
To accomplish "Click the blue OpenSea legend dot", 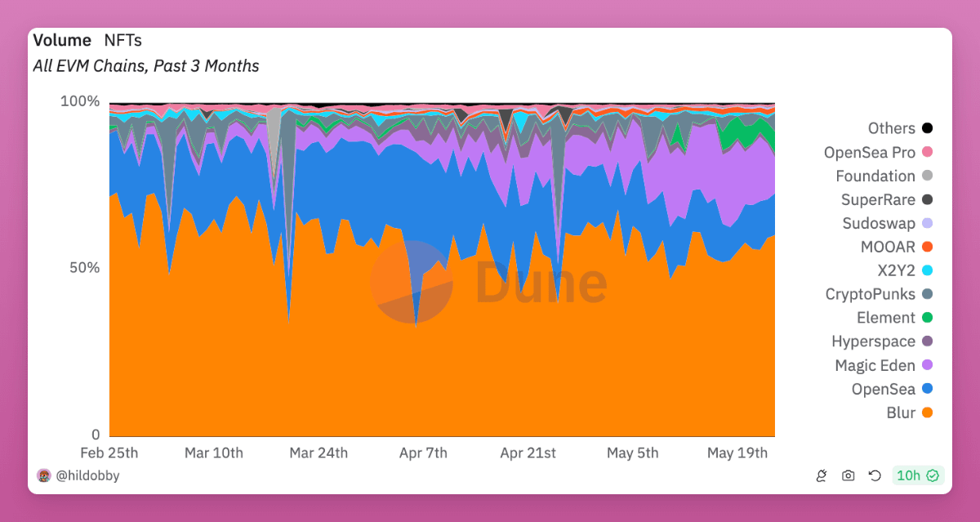I will pyautogui.click(x=927, y=389).
